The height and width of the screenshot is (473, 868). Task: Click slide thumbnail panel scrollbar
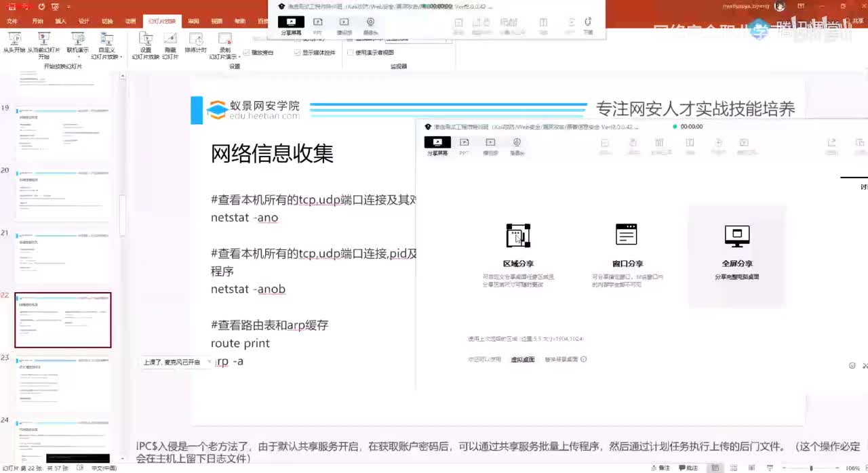pyautogui.click(x=123, y=217)
